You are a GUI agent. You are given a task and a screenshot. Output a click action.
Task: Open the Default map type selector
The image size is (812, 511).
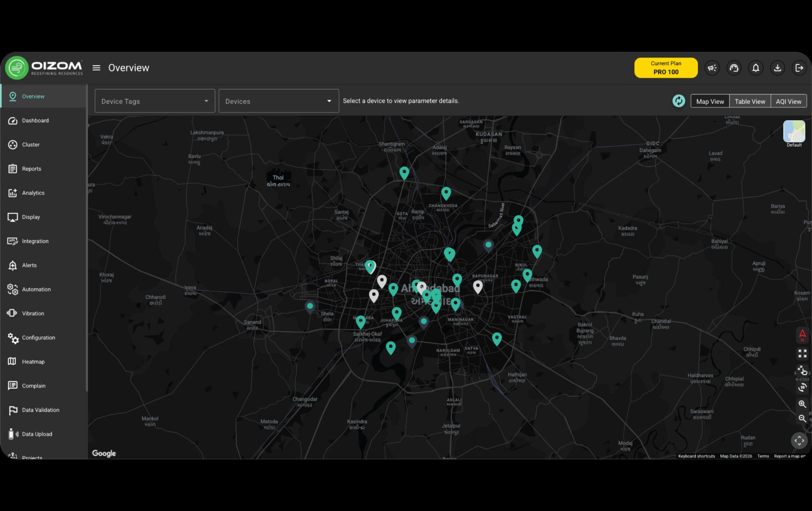point(794,133)
